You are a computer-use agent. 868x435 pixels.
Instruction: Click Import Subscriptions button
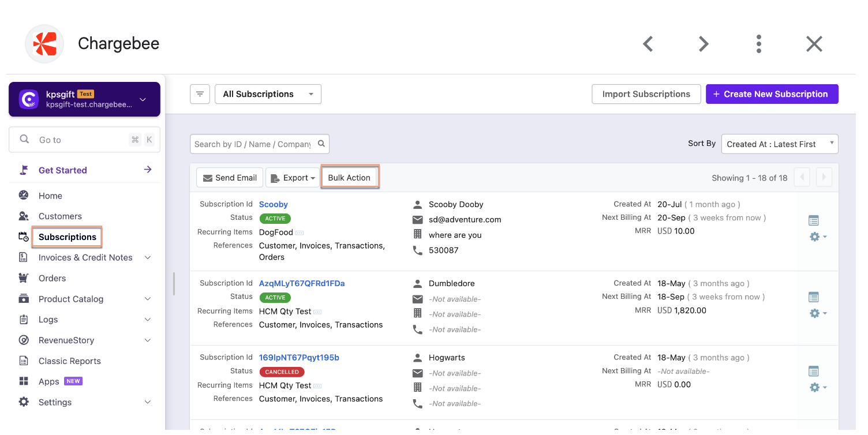pos(646,94)
